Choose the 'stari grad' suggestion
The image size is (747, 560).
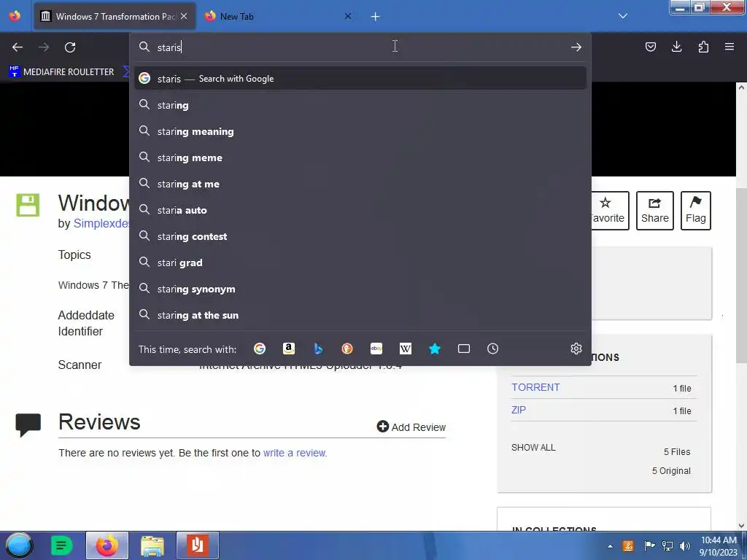click(x=360, y=262)
